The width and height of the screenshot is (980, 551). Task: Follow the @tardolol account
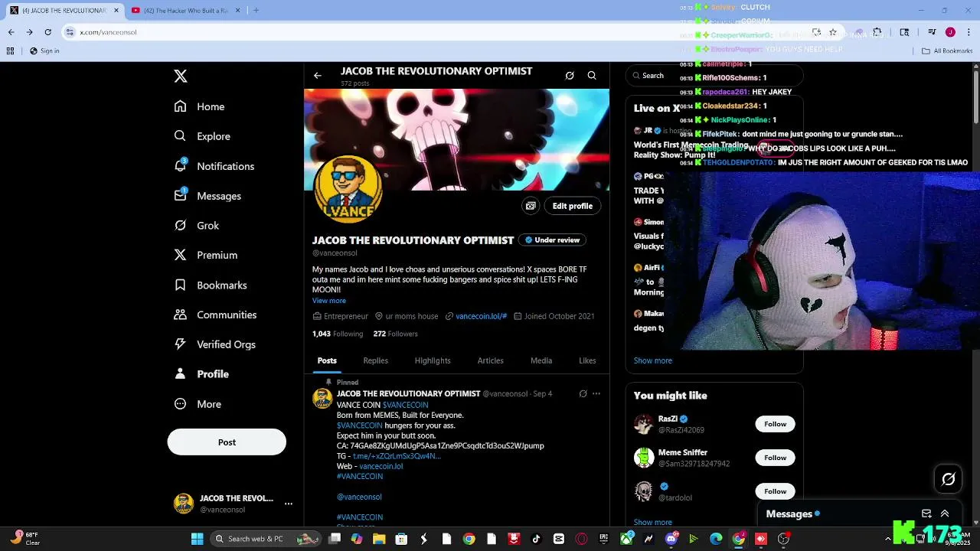click(x=775, y=491)
